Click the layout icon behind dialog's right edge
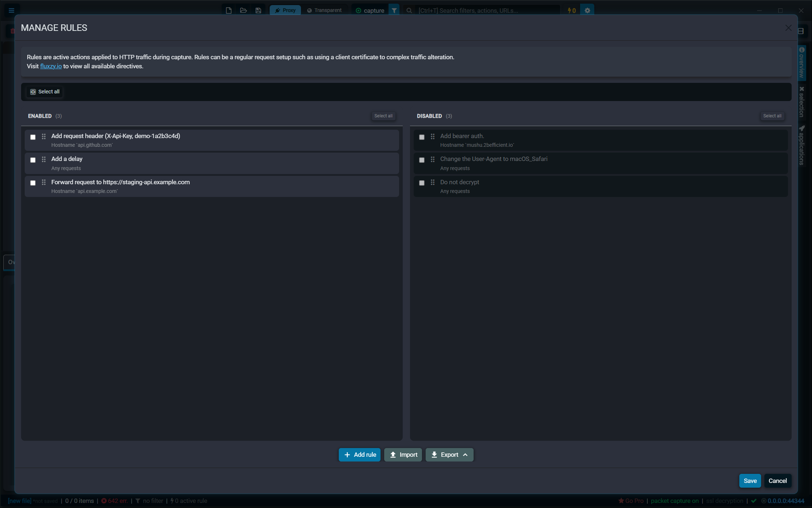 coord(801,31)
